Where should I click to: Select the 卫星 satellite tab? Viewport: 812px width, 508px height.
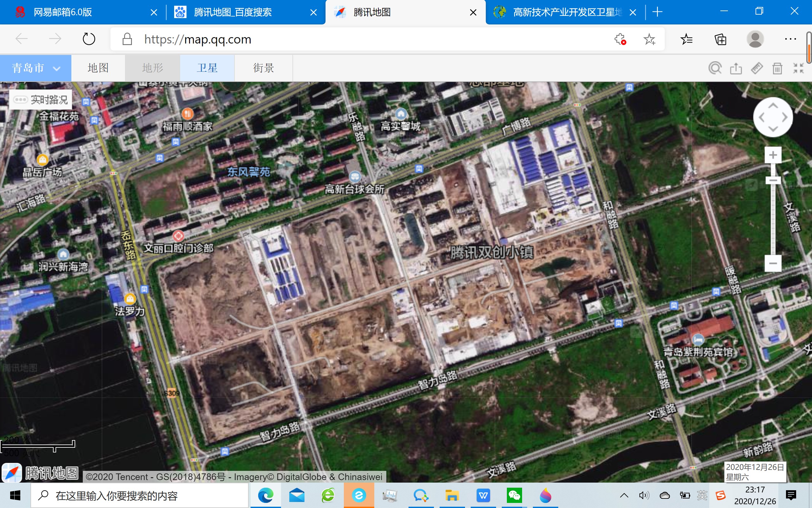tap(207, 68)
